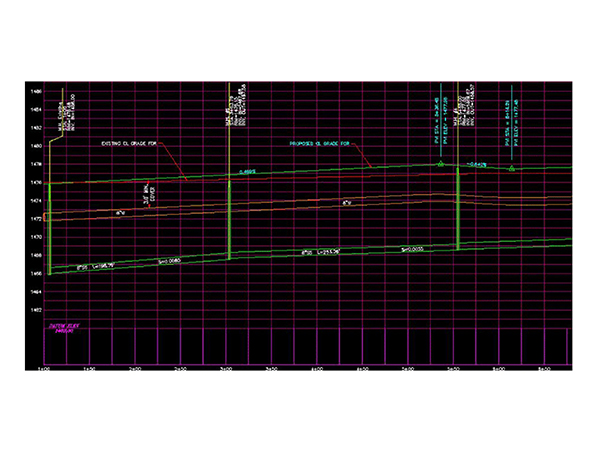Click the first green PVI triangle marker
The height and width of the screenshot is (450, 598).
pyautogui.click(x=441, y=164)
